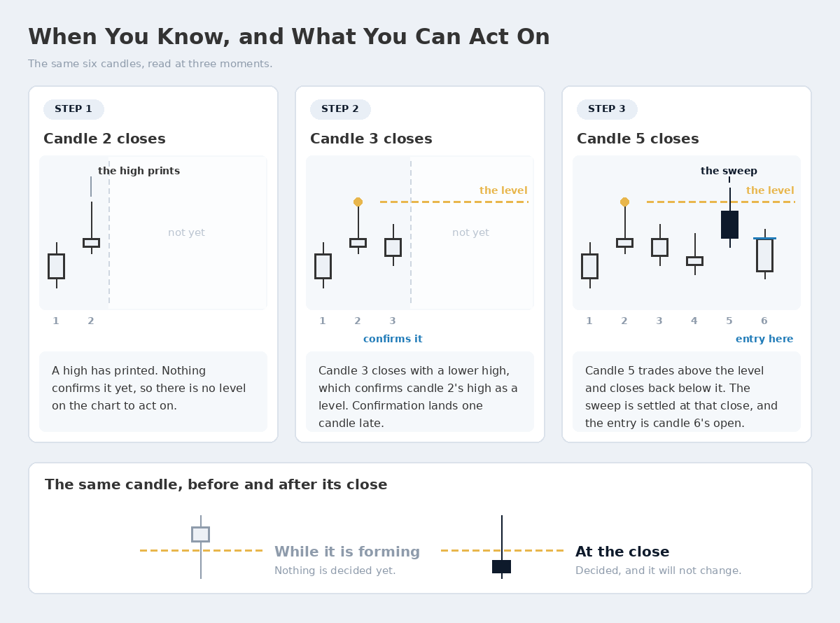Click the orange level marker dot in Step 3
Screen dimensions: 840x623
pyautogui.click(x=624, y=202)
